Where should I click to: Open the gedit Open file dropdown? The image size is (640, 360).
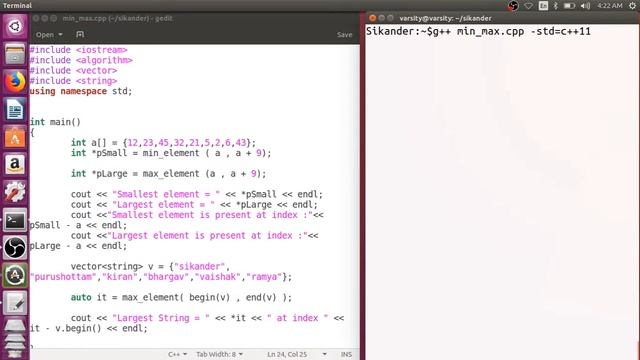pyautogui.click(x=49, y=35)
